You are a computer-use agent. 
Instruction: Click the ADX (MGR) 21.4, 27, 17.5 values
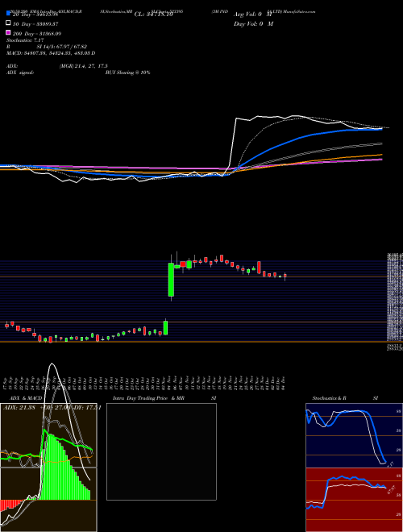click(84, 66)
